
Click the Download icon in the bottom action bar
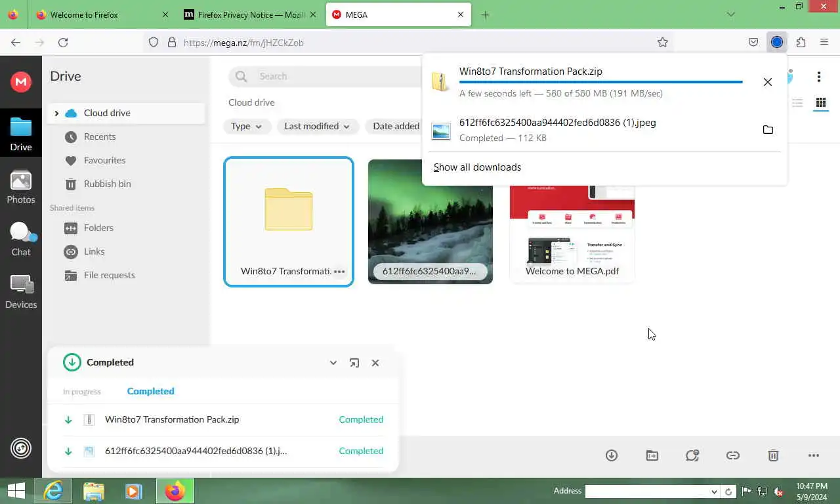click(612, 455)
